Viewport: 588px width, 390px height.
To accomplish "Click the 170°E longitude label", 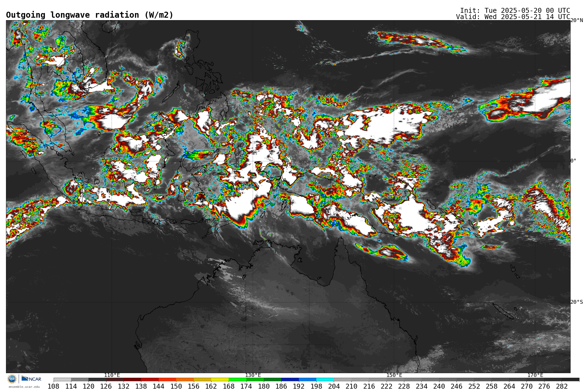I will pyautogui.click(x=535, y=375).
